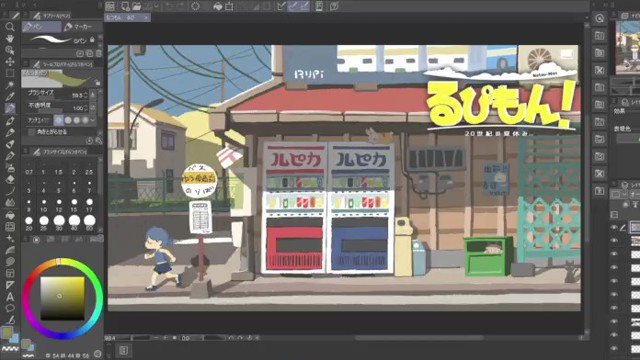The image size is (640, 360).
Task: Open the brush size dynamics dropdown
Action: [93, 95]
